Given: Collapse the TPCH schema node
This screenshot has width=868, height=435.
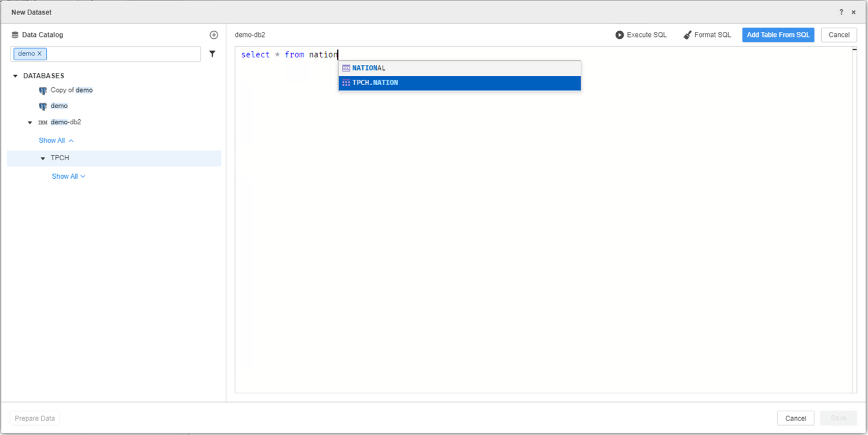Looking at the screenshot, I should [43, 158].
